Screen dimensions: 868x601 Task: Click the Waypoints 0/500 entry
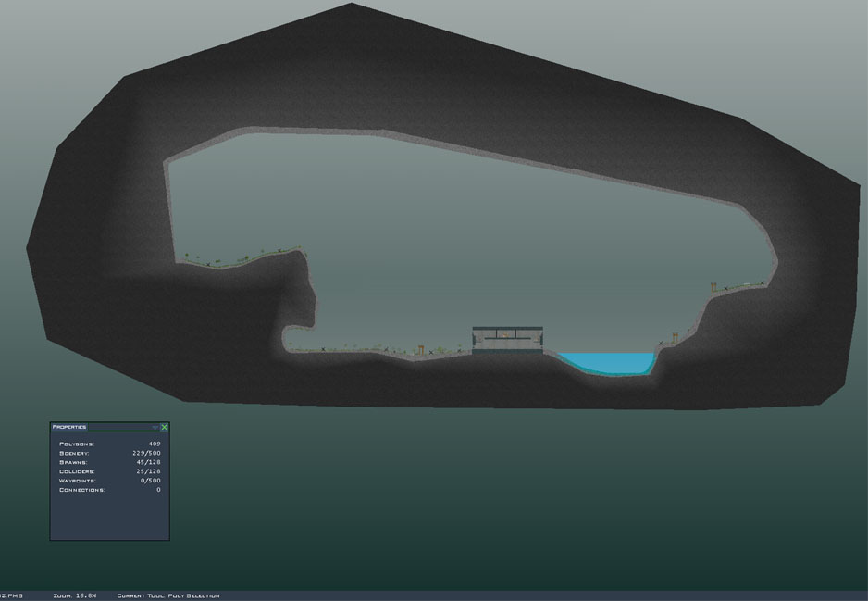[109, 482]
